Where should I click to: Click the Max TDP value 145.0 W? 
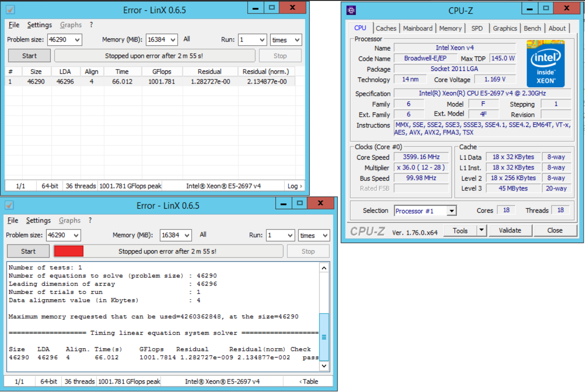(x=503, y=58)
